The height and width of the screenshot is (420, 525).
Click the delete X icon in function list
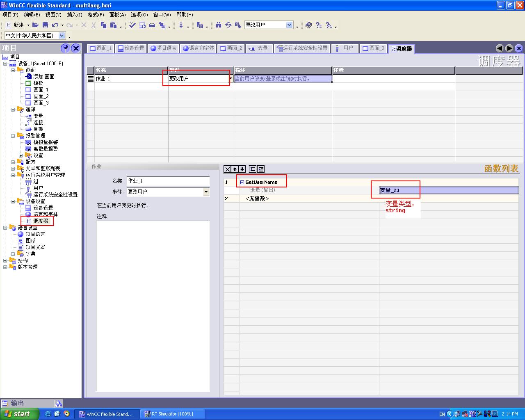(228, 169)
